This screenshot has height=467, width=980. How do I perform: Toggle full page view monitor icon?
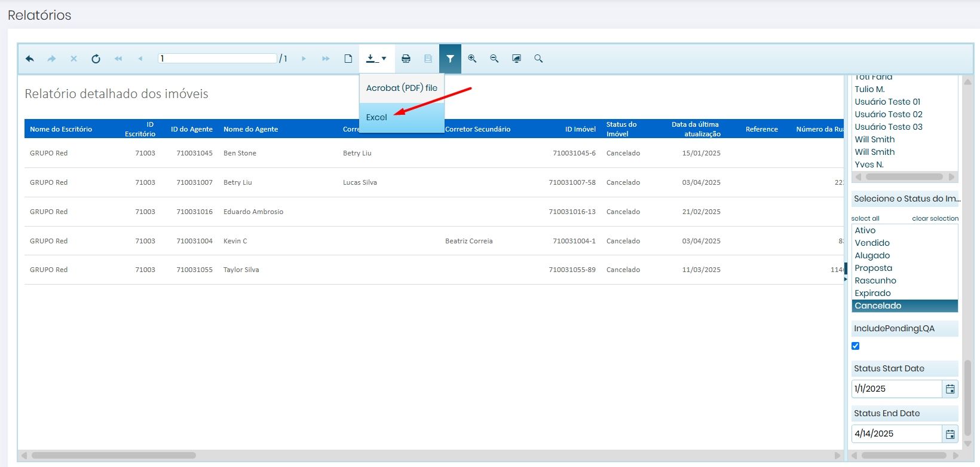pos(516,59)
